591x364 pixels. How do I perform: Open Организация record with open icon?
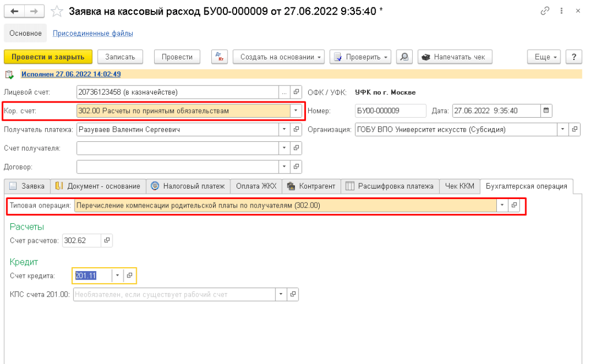click(574, 129)
